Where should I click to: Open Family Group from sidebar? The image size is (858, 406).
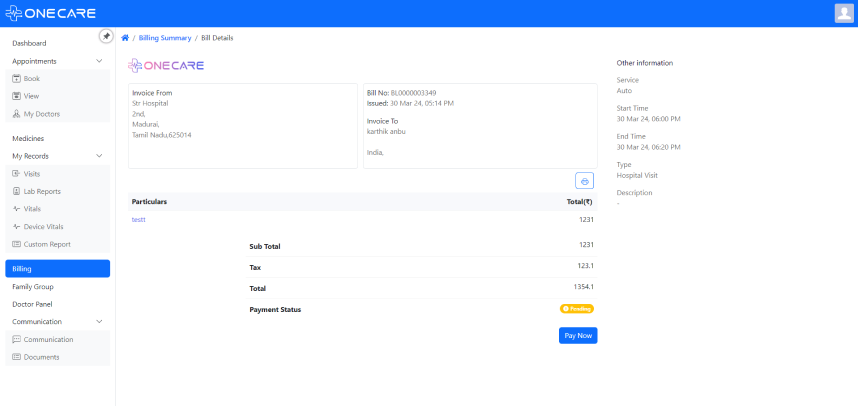pyautogui.click(x=33, y=287)
